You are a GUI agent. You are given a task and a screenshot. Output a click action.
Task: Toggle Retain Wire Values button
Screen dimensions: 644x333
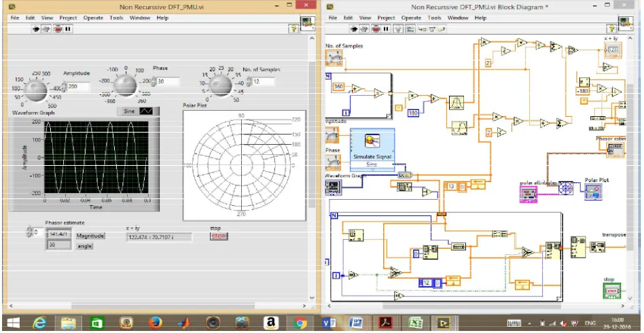[x=410, y=29]
